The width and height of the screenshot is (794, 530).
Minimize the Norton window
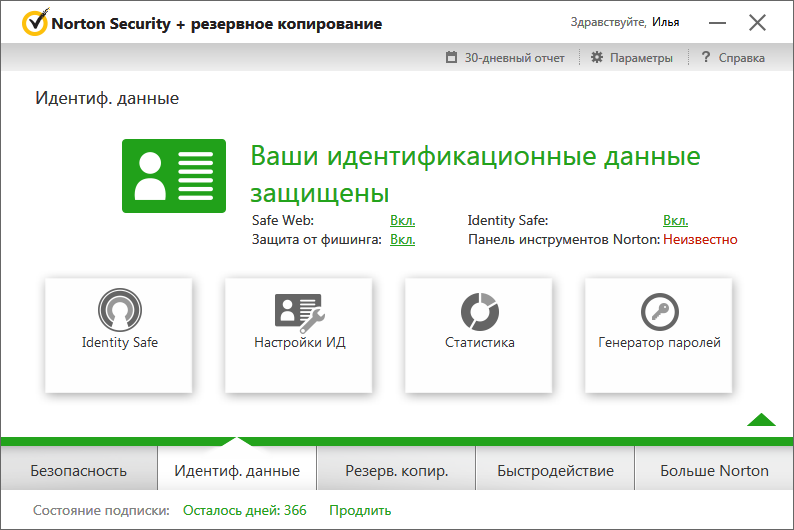click(717, 22)
